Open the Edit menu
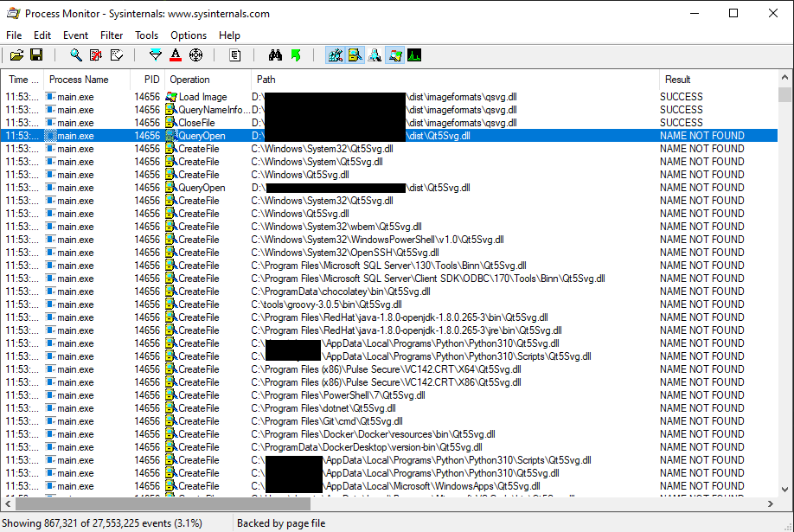794x532 pixels. [x=42, y=35]
